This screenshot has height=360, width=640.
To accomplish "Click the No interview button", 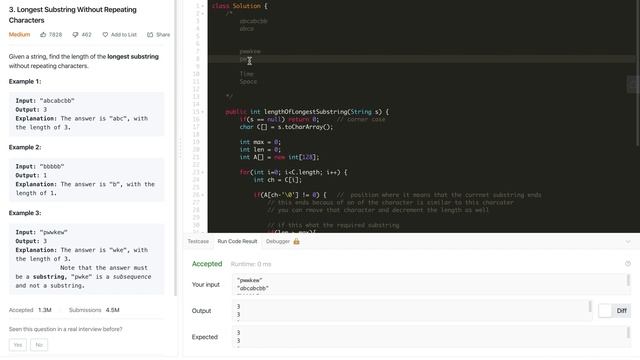I will (x=39, y=345).
